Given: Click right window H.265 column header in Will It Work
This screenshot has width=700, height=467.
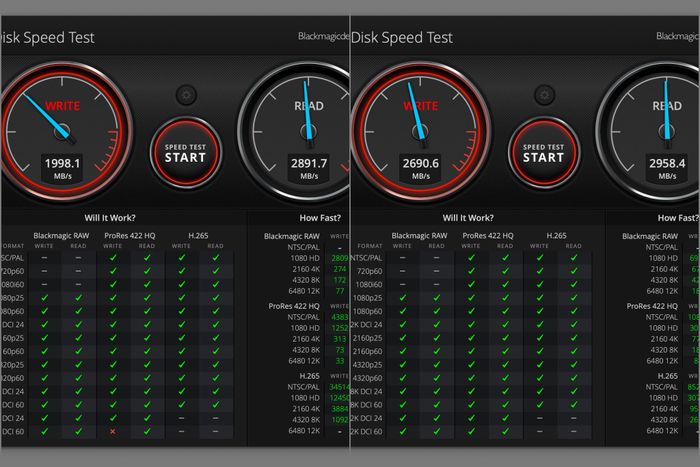Looking at the screenshot, I should [556, 235].
